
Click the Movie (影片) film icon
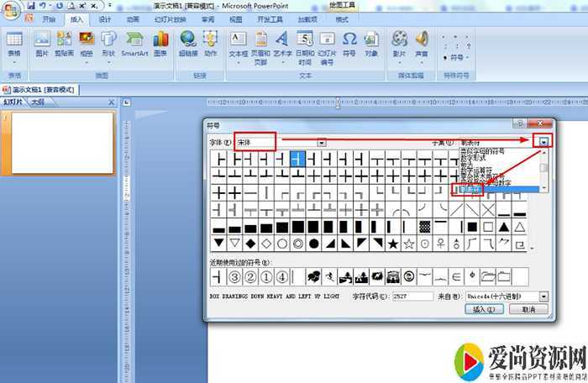(x=400, y=42)
